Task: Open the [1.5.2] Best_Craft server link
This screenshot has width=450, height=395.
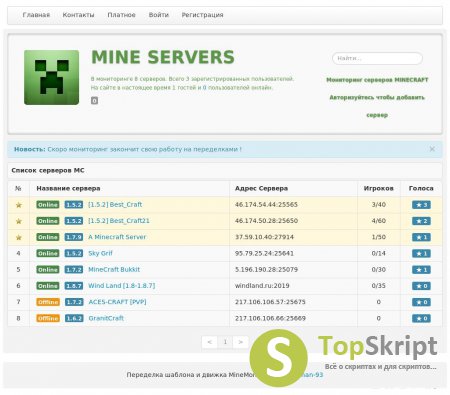Action: (115, 205)
